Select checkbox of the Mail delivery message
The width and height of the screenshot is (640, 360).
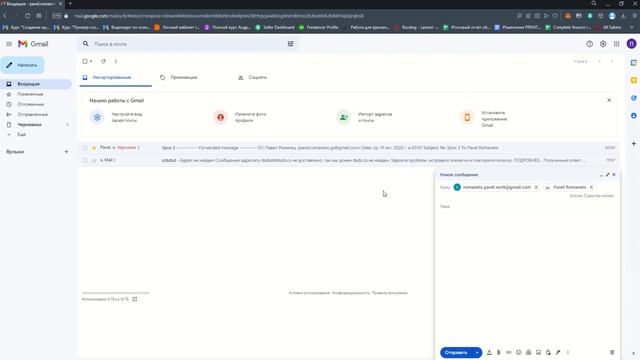coord(85,160)
